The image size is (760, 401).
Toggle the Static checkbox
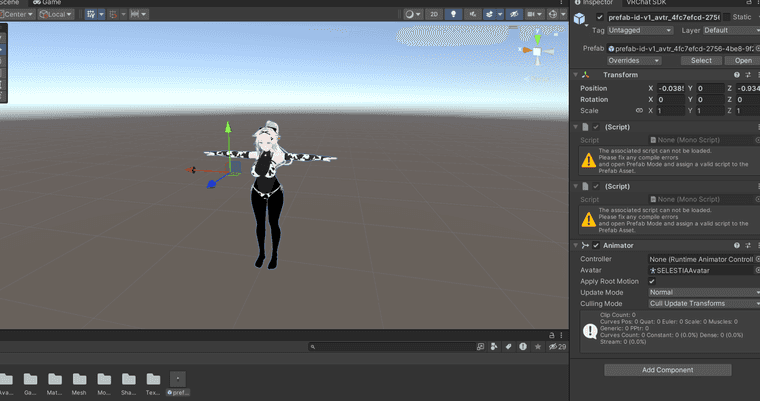[727, 17]
